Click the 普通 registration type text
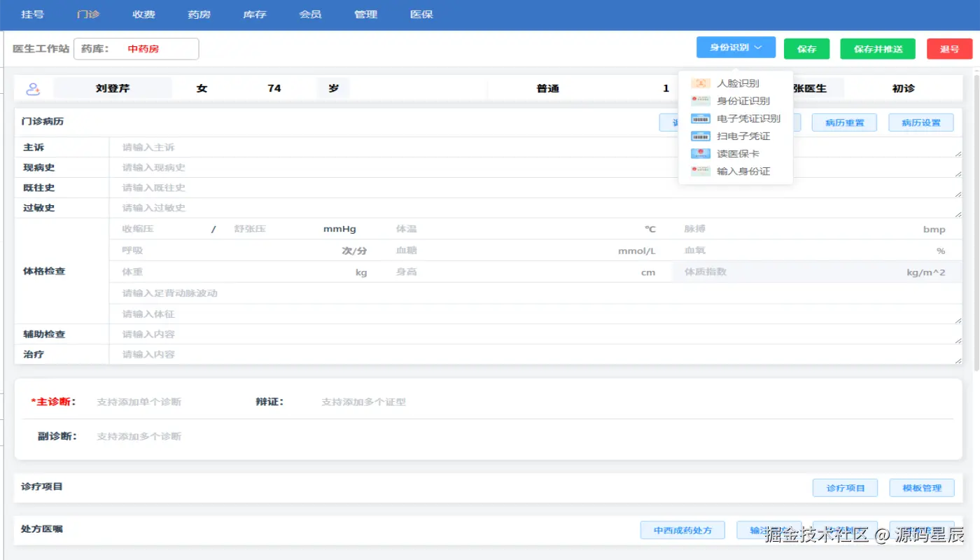980x560 pixels. coord(547,89)
